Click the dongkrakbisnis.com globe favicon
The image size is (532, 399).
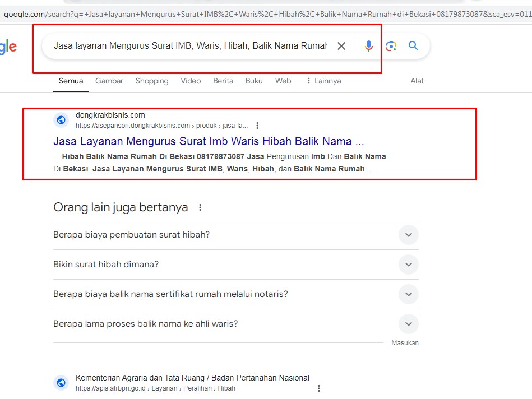pyautogui.click(x=61, y=120)
